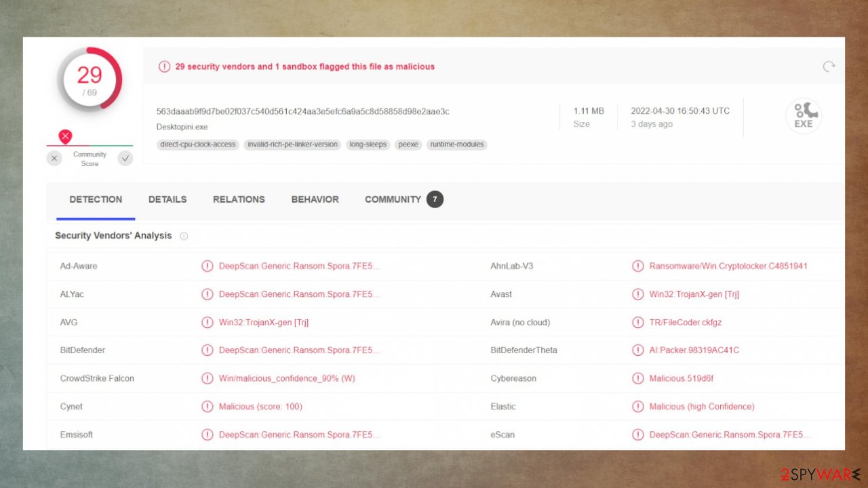
Task: Click the direct-cpu-clock-access tag
Action: click(198, 144)
